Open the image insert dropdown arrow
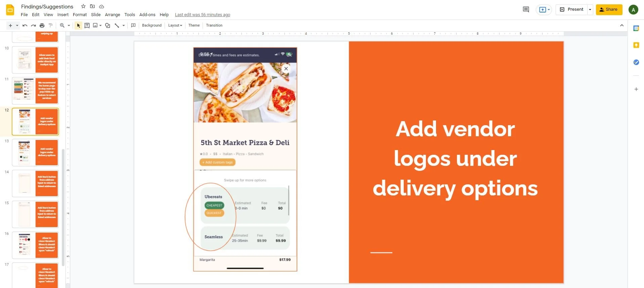Screen dimensions: 644x288 tap(100, 25)
